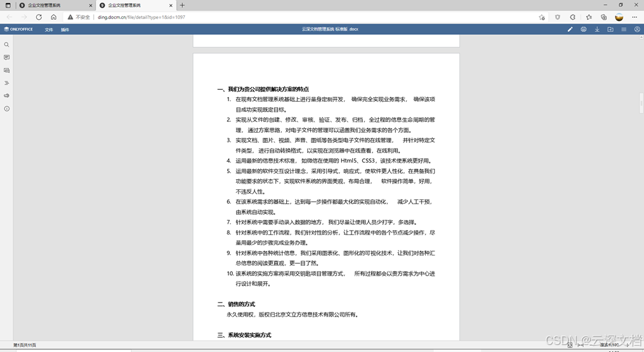Add this page to favorites
This screenshot has width=644, height=352.
542,17
